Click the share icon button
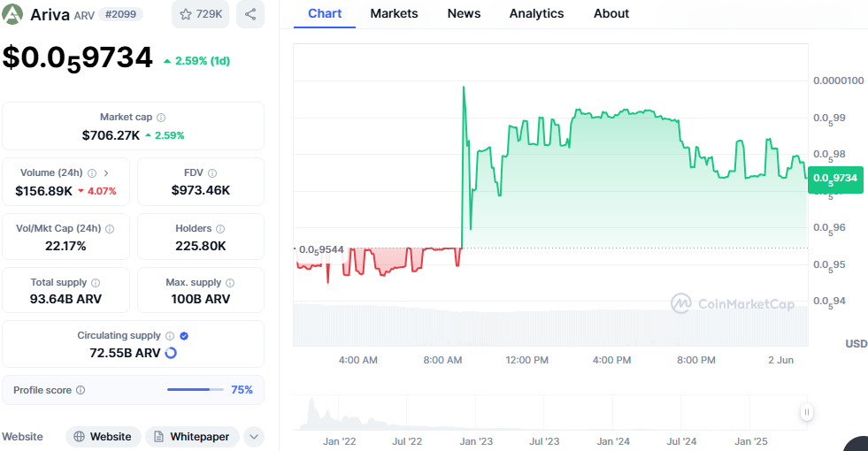Image resolution: width=868 pixels, height=451 pixels. click(250, 14)
